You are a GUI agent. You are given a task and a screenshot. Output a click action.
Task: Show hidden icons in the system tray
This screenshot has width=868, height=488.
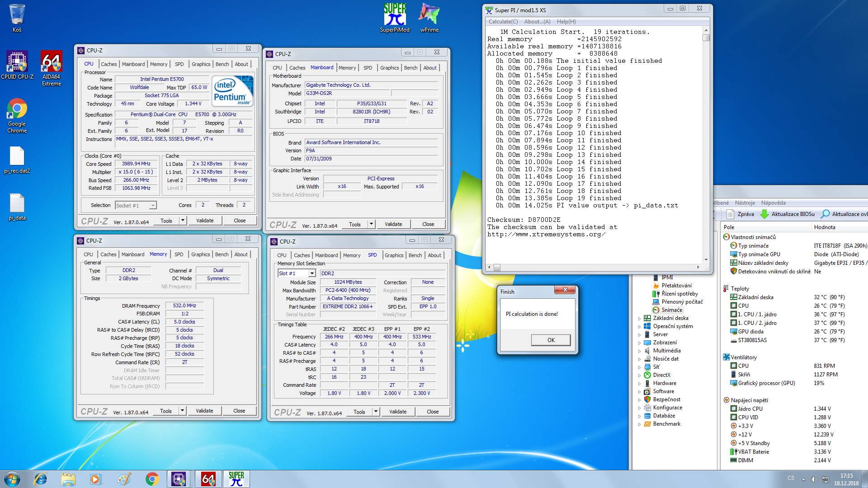803,479
